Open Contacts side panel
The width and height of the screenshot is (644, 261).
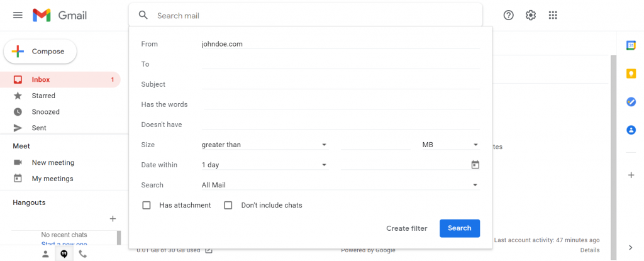tap(631, 130)
